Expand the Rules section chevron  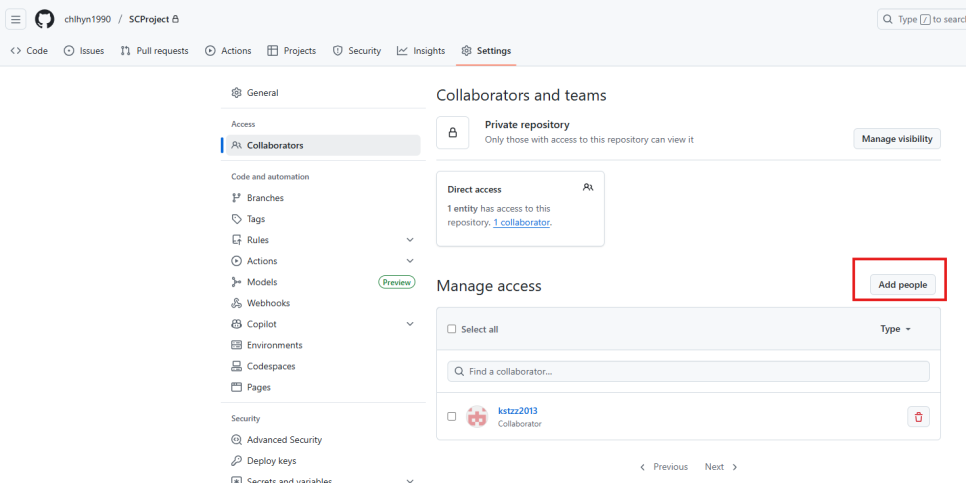(410, 240)
